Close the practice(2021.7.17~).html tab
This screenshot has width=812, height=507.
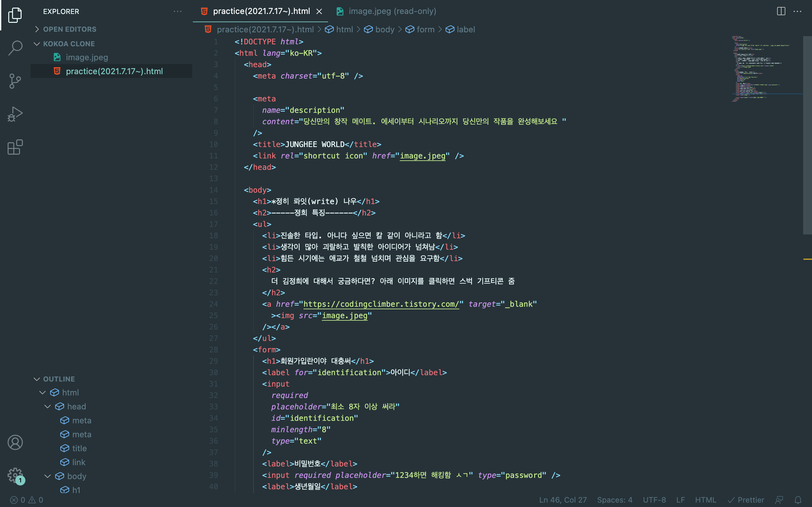(319, 11)
